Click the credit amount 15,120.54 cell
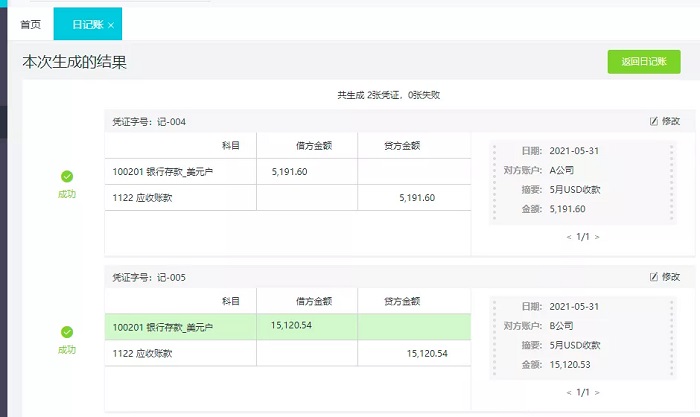Viewport: 700px width, 417px height. coord(427,353)
